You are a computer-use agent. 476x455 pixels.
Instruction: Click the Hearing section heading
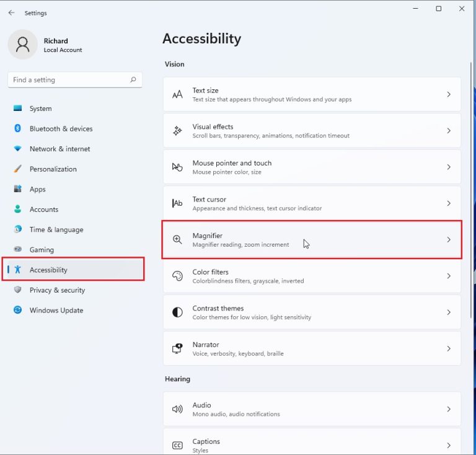(178, 379)
